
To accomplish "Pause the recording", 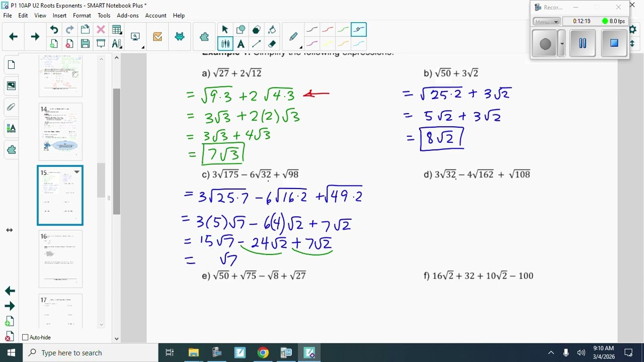I will 583,43.
